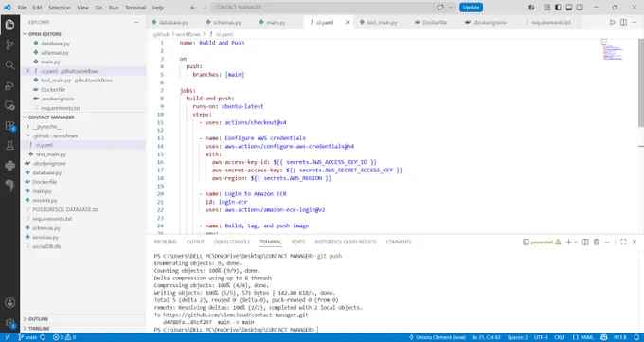Click the CRLF end-of-line indicator
Viewport: 644px width, 342px height.
560,337
